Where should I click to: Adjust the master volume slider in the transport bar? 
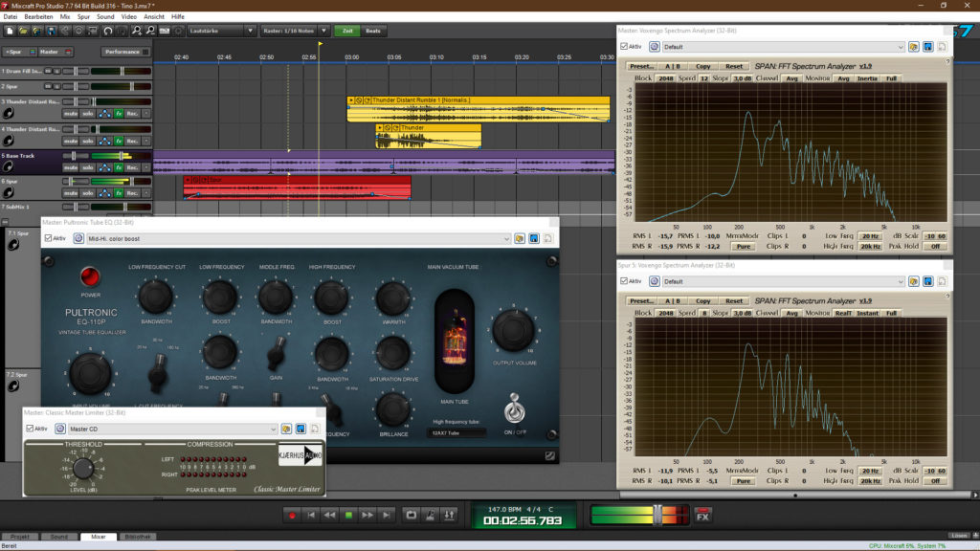pyautogui.click(x=657, y=515)
